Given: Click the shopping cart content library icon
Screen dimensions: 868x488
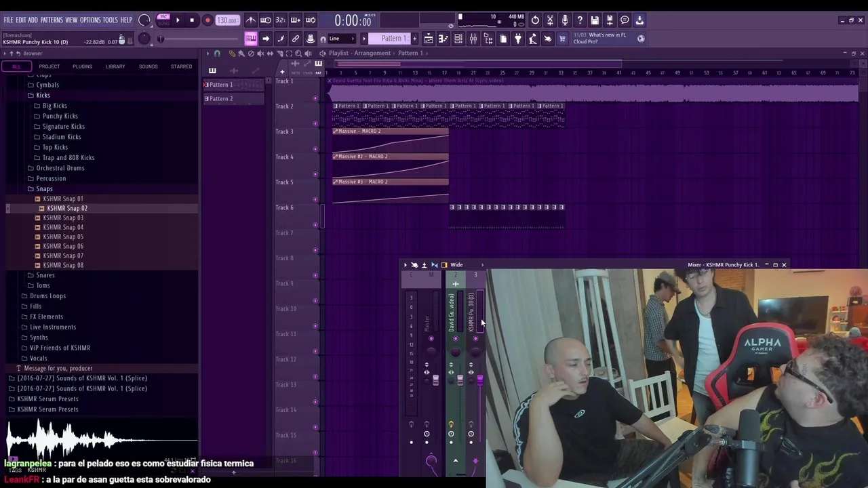Looking at the screenshot, I should coord(562,39).
